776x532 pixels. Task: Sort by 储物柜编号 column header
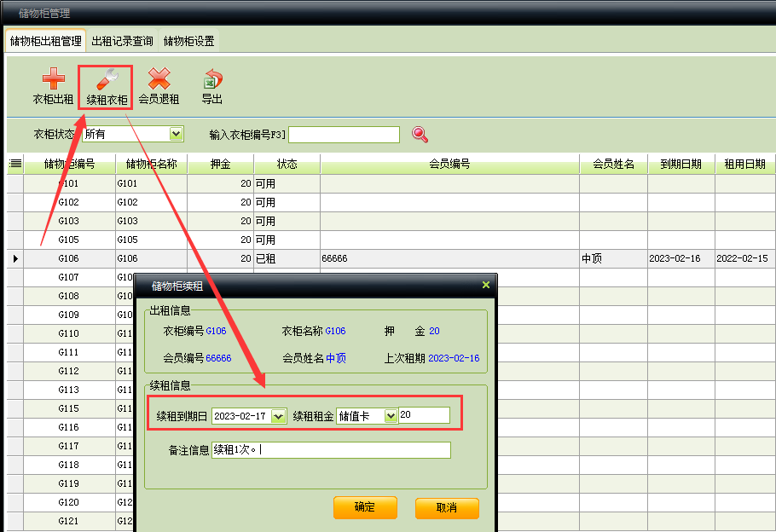click(x=69, y=164)
